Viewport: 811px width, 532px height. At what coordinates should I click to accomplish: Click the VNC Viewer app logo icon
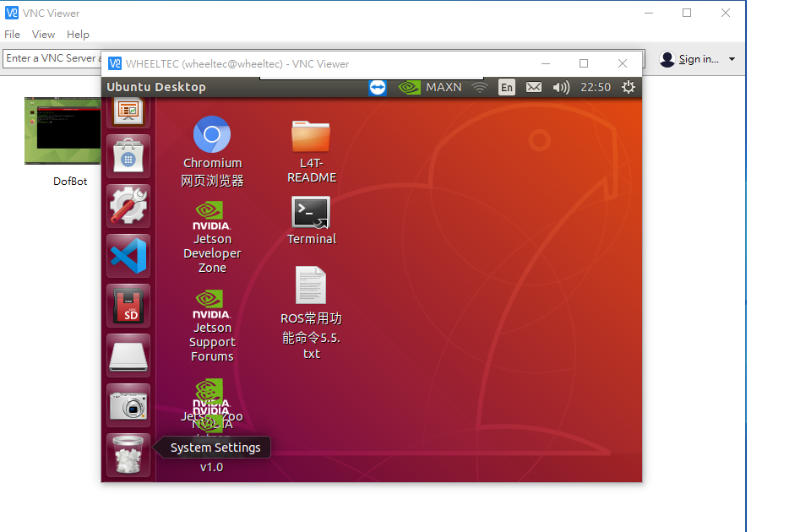click(x=11, y=13)
